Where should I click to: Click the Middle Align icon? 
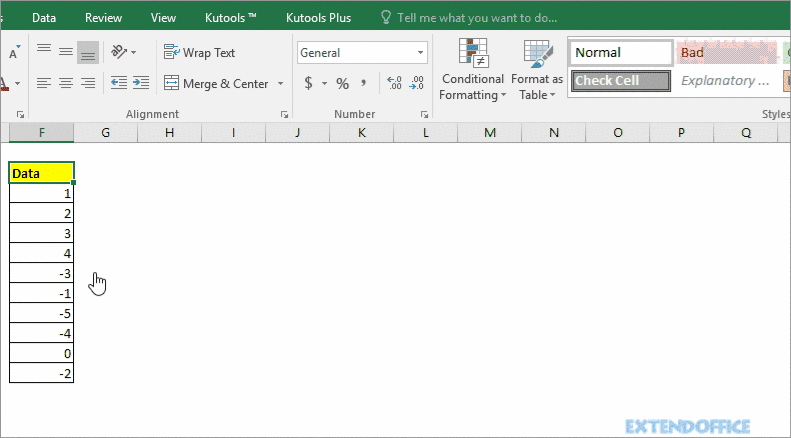click(66, 52)
